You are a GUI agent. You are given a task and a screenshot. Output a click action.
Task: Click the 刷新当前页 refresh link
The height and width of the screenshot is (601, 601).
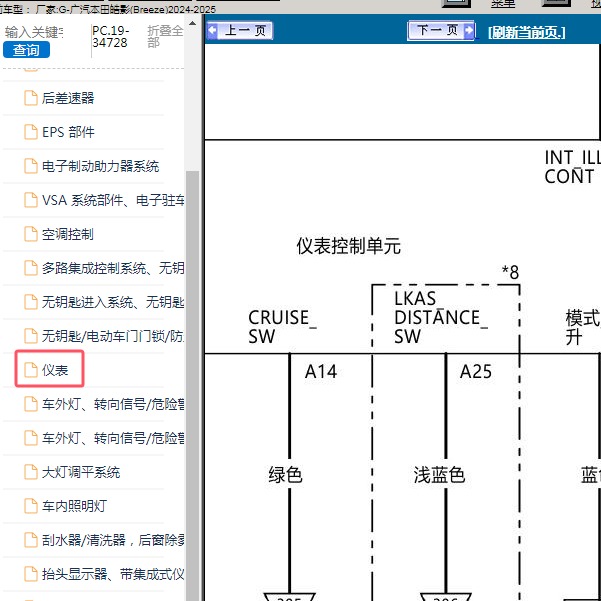coord(527,32)
